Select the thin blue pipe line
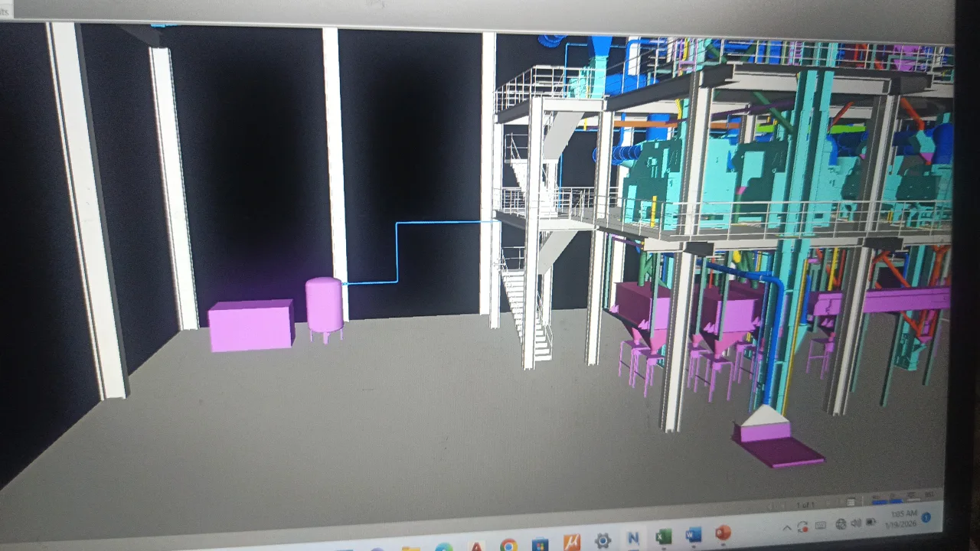 pyautogui.click(x=397, y=253)
